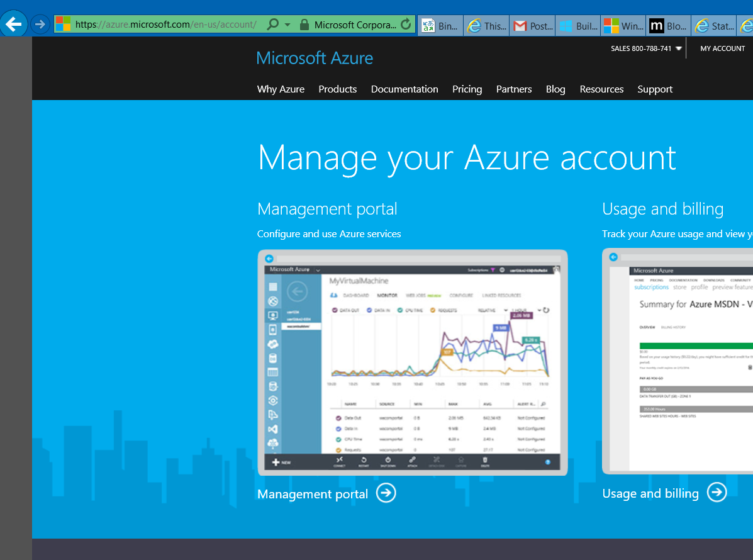Image resolution: width=753 pixels, height=560 pixels.
Task: Click the Microsoft Azure logo text
Action: coord(315,59)
